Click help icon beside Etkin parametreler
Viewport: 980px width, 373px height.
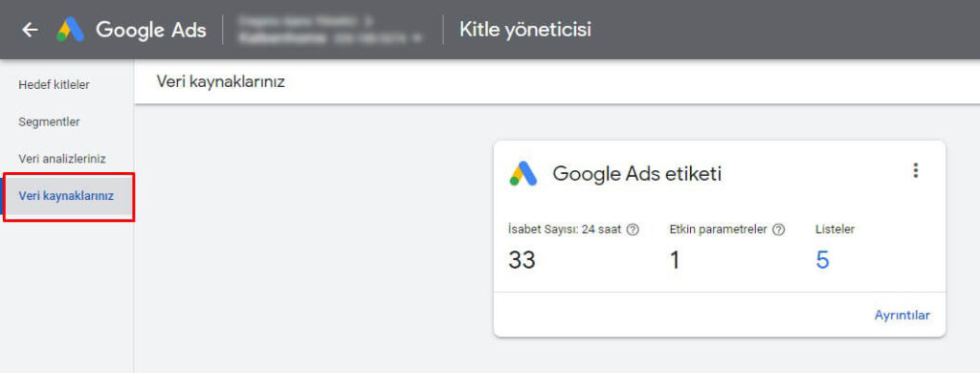click(x=778, y=230)
